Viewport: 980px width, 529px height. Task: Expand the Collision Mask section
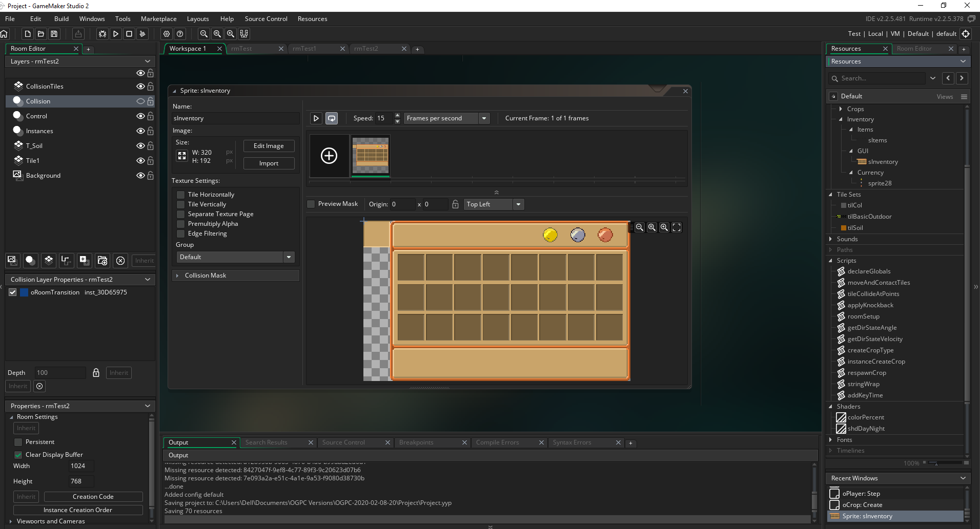178,275
